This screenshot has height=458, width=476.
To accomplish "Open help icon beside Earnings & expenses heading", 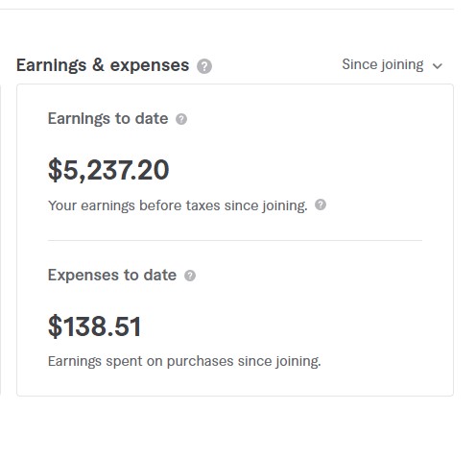I will [204, 66].
